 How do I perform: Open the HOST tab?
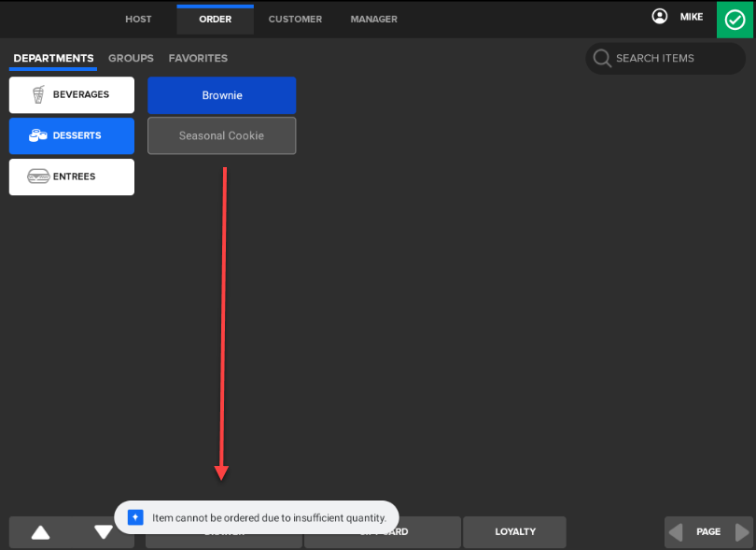coord(138,20)
